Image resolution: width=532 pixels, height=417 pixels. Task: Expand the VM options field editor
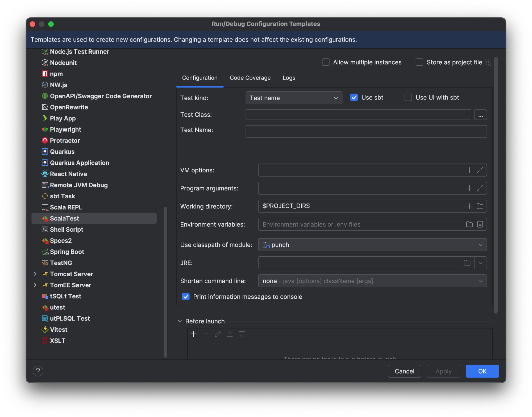click(480, 170)
